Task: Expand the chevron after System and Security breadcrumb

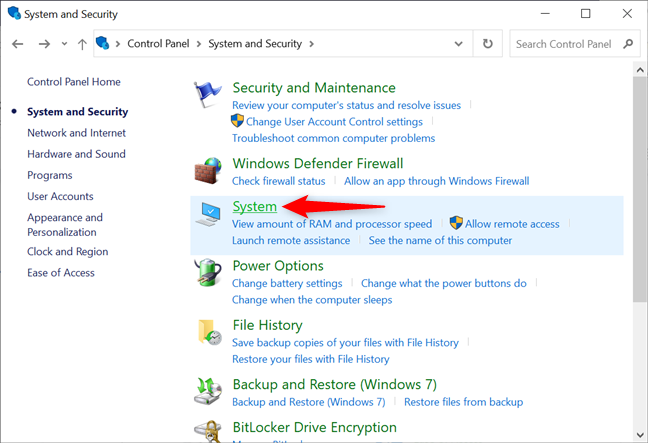Action: click(311, 44)
